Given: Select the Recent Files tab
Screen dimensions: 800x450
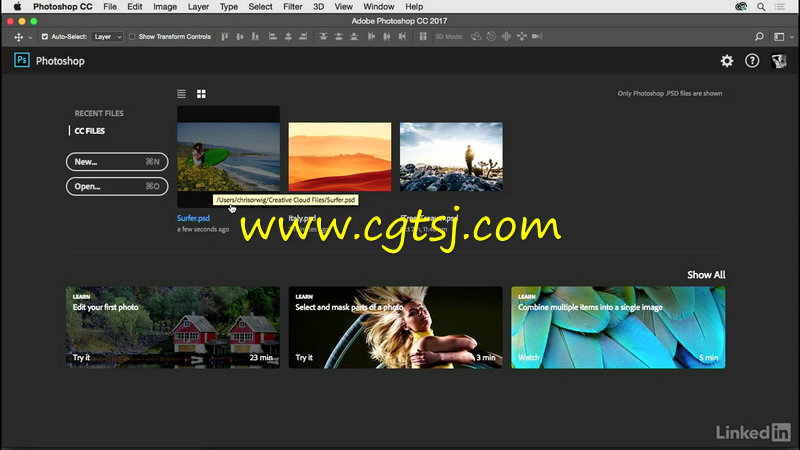Looking at the screenshot, I should [x=99, y=113].
